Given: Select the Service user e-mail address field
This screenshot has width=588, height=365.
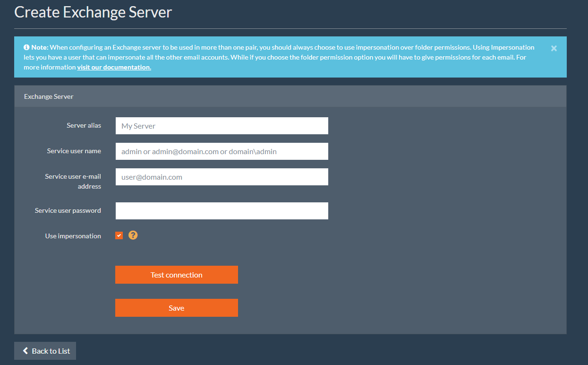Looking at the screenshot, I should (x=222, y=177).
